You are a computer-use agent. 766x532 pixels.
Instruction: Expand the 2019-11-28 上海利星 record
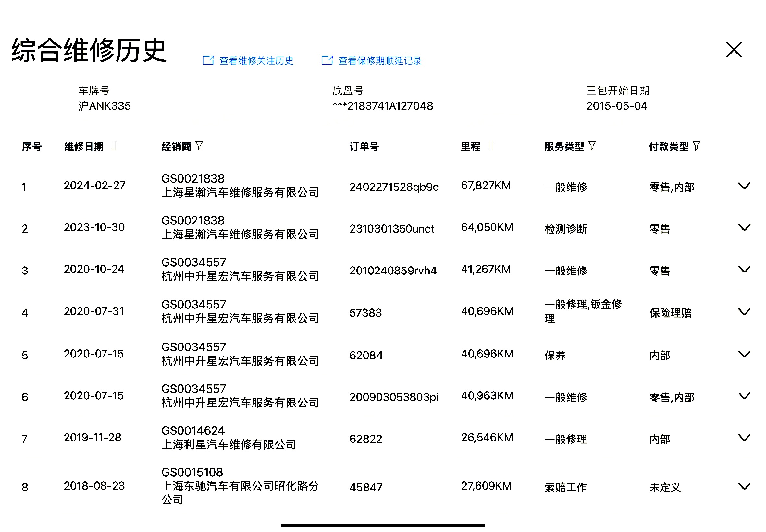click(x=744, y=437)
